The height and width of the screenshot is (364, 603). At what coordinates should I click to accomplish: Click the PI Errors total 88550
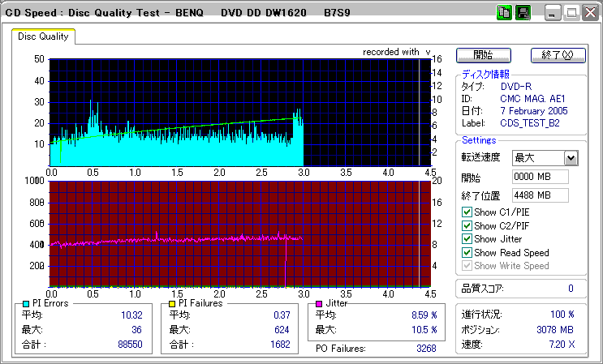[130, 345]
